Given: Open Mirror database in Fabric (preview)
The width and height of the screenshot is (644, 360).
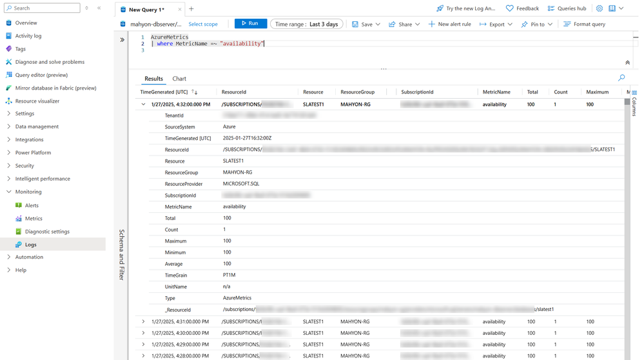Looking at the screenshot, I should point(56,88).
